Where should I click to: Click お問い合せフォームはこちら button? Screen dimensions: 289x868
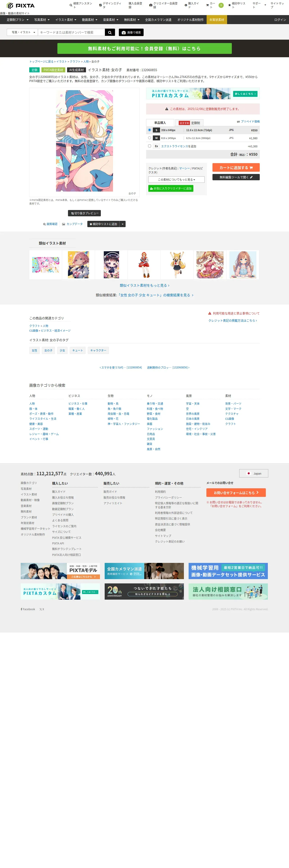click(236, 493)
